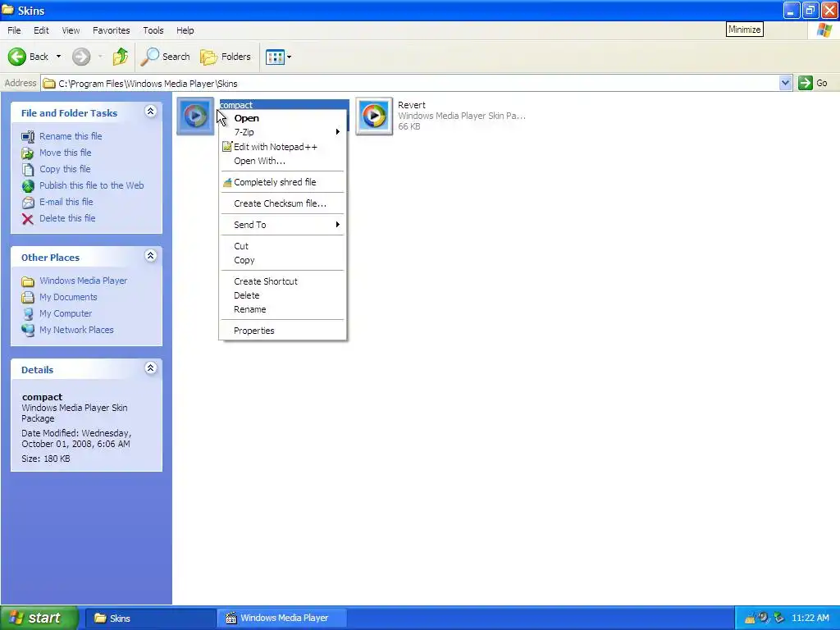Choose Edit with Notepad++
Screen dimensions: 840x630
click(x=283, y=147)
